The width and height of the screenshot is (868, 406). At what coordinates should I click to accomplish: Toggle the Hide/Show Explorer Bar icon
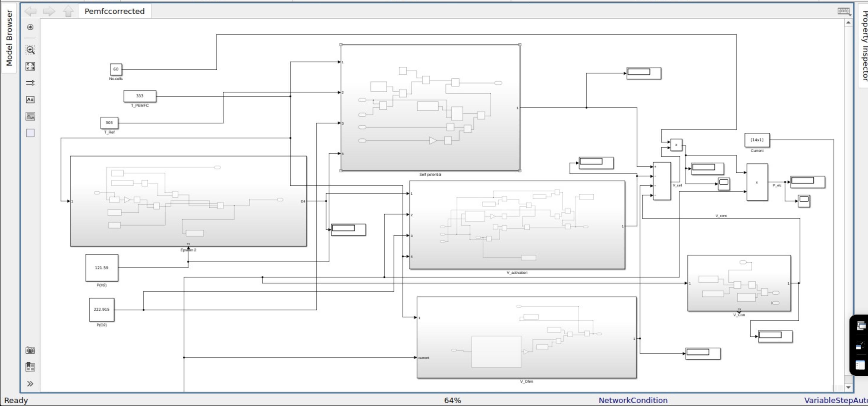[30, 27]
